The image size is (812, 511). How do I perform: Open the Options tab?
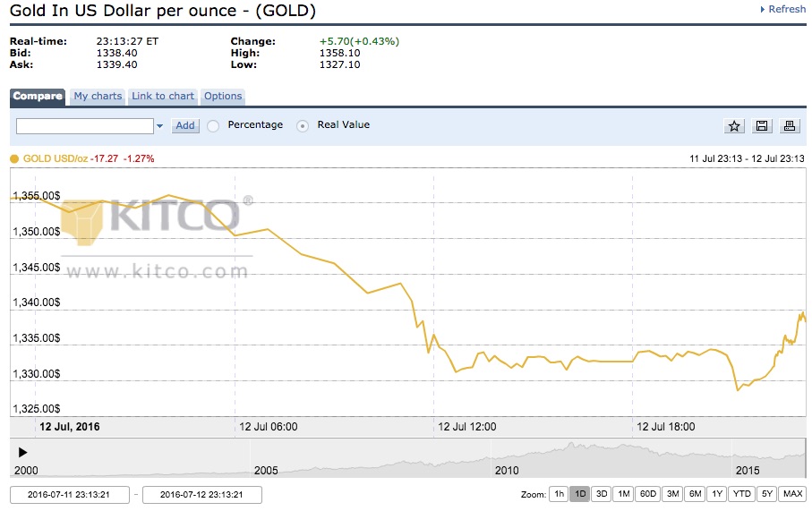tap(223, 97)
